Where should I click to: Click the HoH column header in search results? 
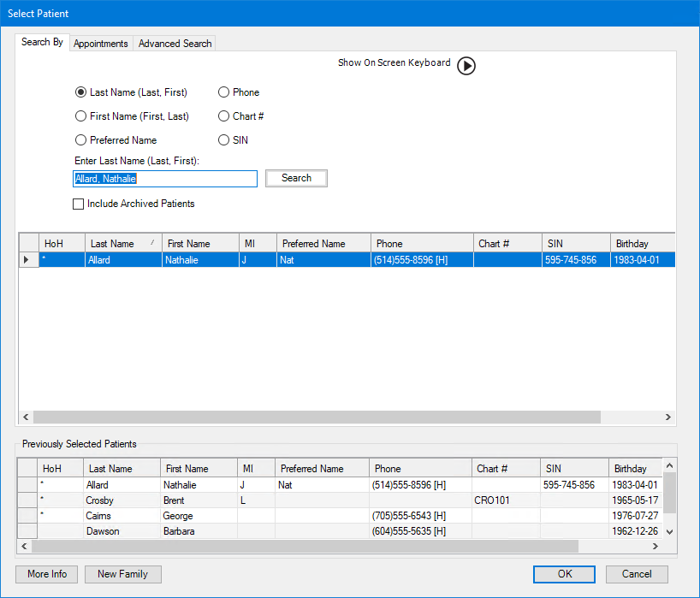coord(62,244)
